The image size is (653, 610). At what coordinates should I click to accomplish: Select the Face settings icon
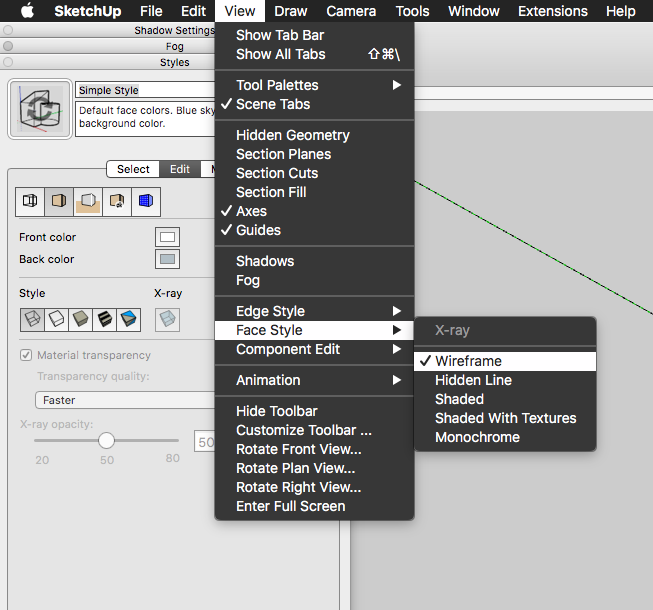(x=59, y=202)
